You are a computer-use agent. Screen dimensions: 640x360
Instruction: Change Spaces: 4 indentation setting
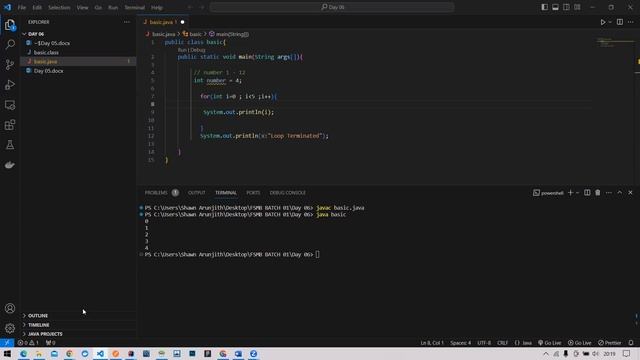(460, 343)
